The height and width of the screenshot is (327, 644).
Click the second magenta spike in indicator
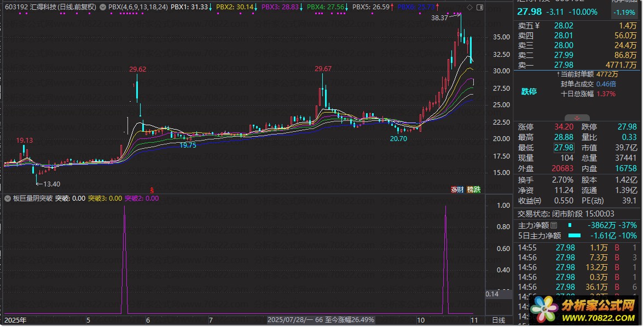[445, 259]
